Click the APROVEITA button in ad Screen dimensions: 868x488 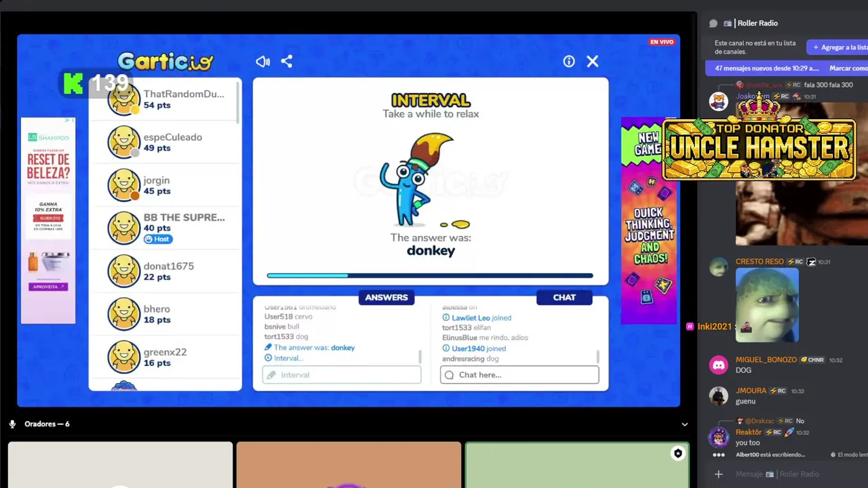point(48,287)
